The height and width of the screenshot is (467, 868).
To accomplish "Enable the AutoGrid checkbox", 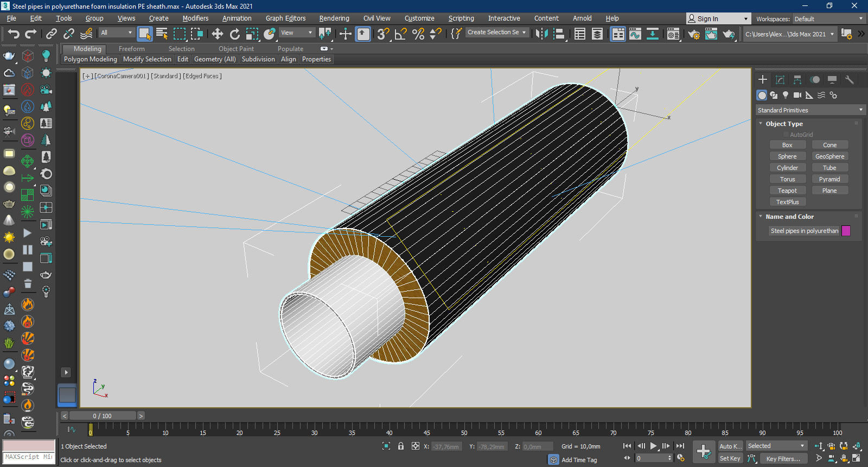I will (x=785, y=135).
